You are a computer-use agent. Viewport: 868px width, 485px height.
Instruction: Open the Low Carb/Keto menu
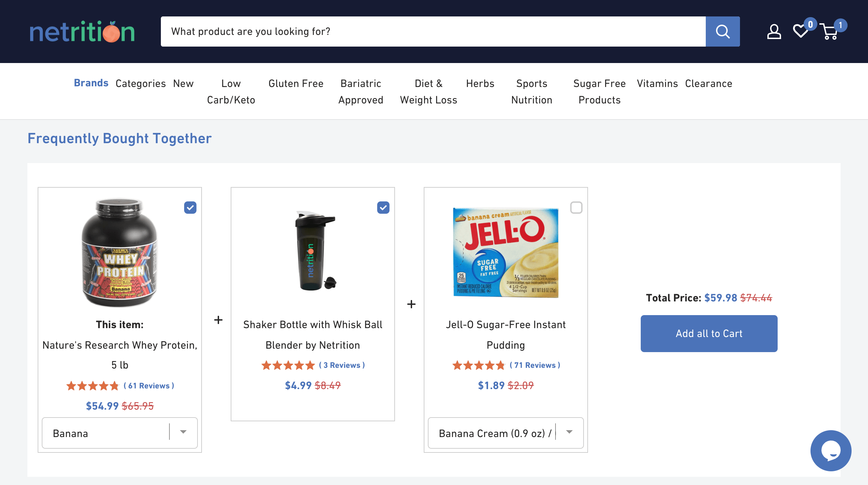point(231,92)
